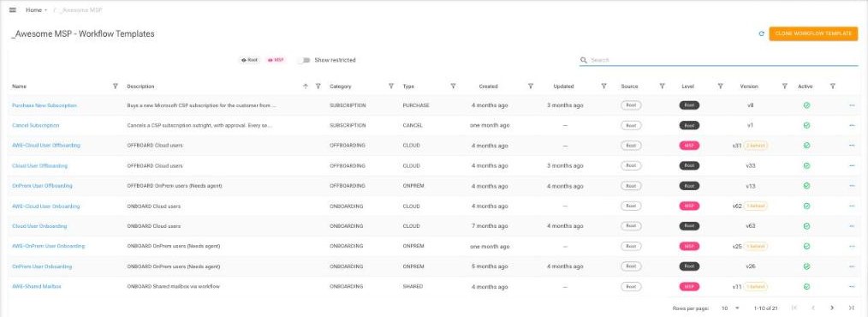This screenshot has height=317, width=868.
Task: Click active check icon for Purchase New Subscription
Action: click(x=806, y=105)
